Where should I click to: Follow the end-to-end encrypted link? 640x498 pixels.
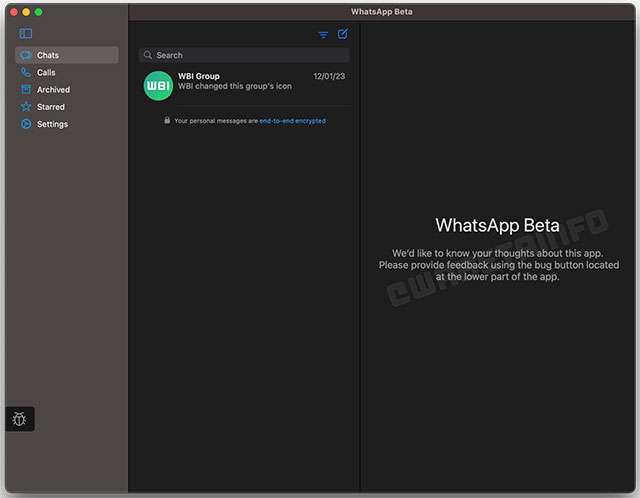(x=292, y=121)
